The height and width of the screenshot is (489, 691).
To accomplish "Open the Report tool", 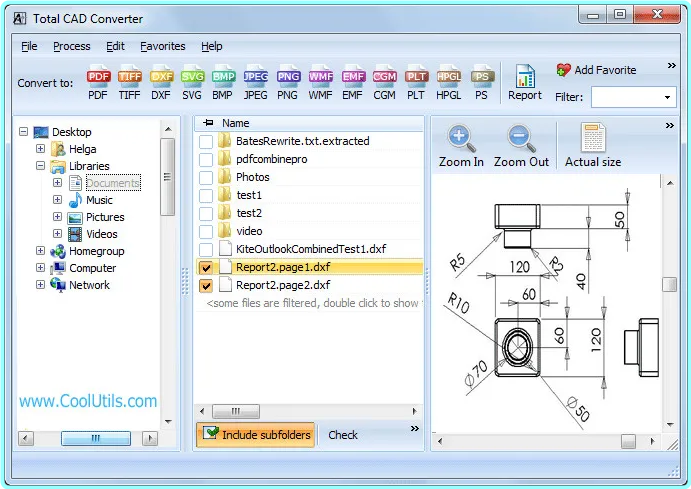I will point(525,83).
